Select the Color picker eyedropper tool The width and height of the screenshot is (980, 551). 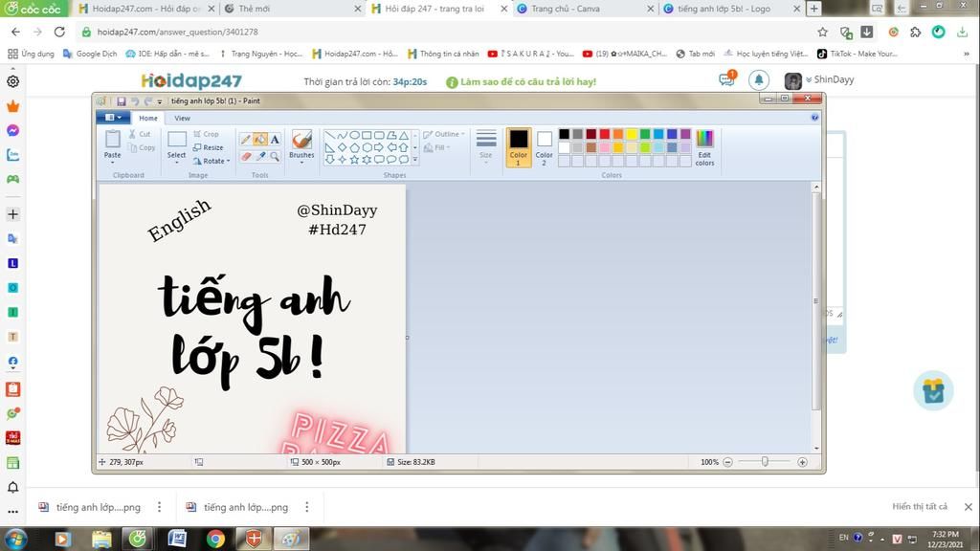click(260, 156)
